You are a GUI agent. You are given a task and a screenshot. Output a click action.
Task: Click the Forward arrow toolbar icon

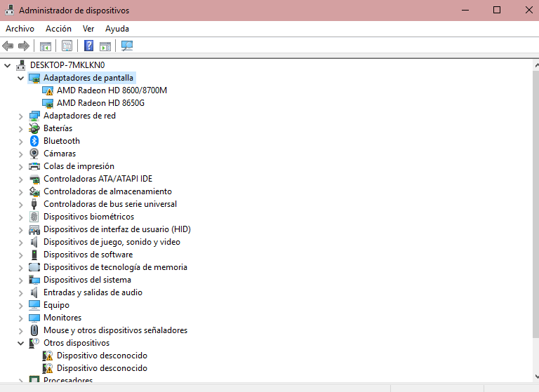[23, 46]
